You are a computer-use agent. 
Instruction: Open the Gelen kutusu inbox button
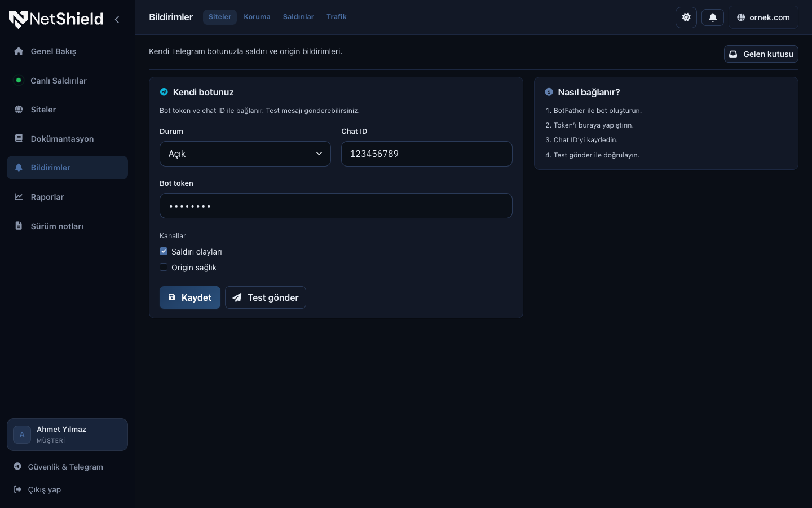point(761,54)
